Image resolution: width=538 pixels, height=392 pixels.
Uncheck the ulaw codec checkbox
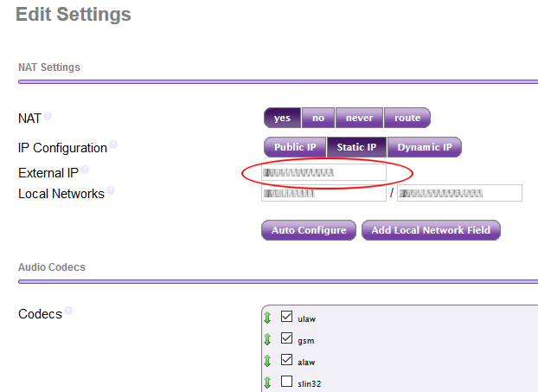click(x=287, y=318)
